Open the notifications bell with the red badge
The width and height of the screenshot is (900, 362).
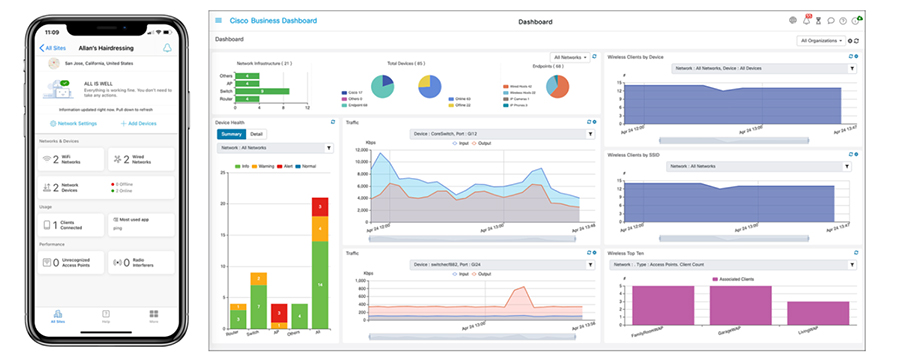(806, 21)
